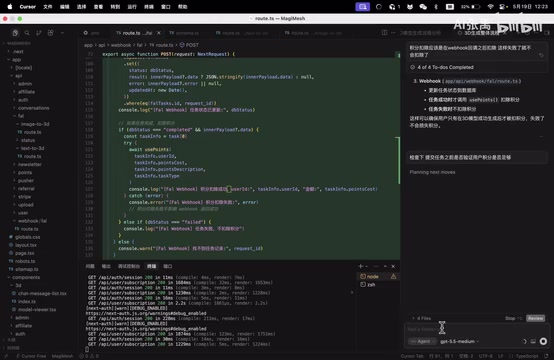Attach an image to the chat input
The height and width of the screenshot is (360, 554).
click(533, 341)
